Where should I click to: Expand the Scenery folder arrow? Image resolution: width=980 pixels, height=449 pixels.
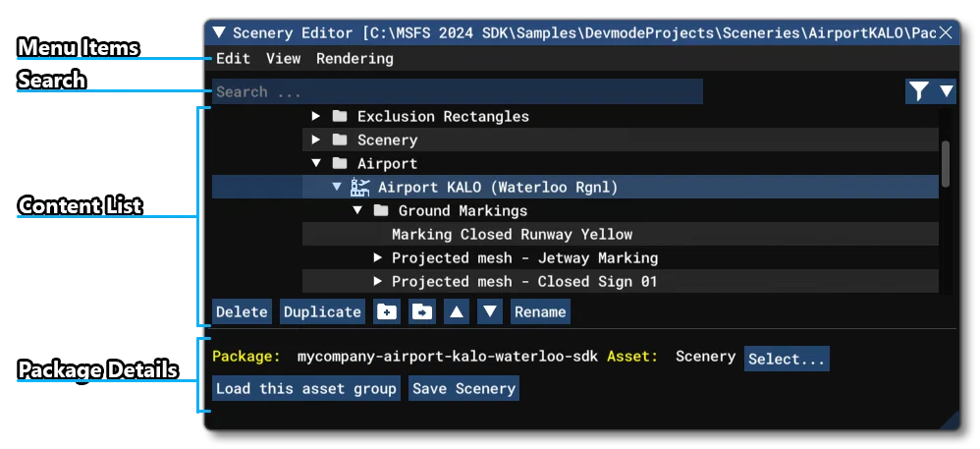316,140
